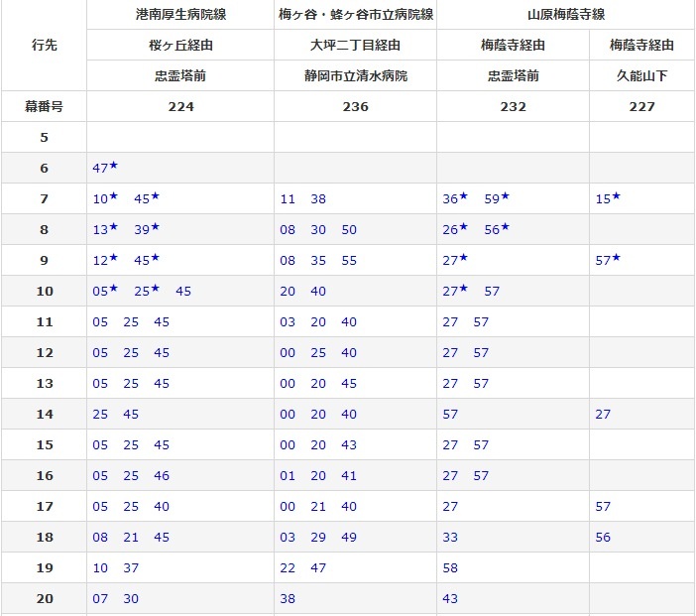
Task: Click 46 in the 16 o'clock row, route 224
Action: [162, 476]
